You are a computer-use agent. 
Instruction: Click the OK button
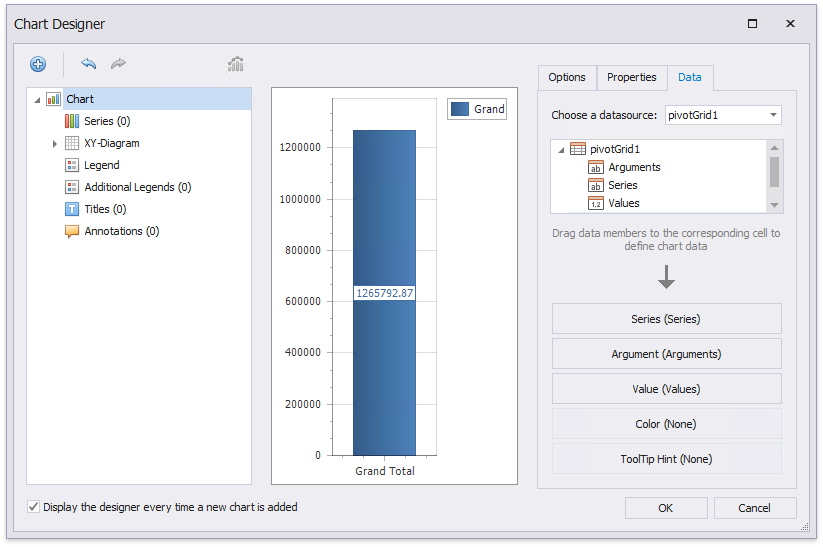coord(665,508)
